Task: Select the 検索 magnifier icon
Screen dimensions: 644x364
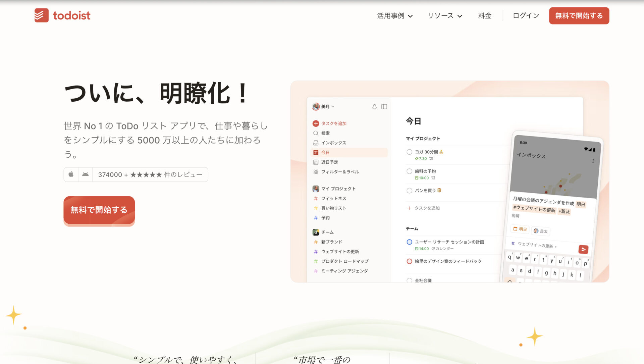Action: point(316,133)
